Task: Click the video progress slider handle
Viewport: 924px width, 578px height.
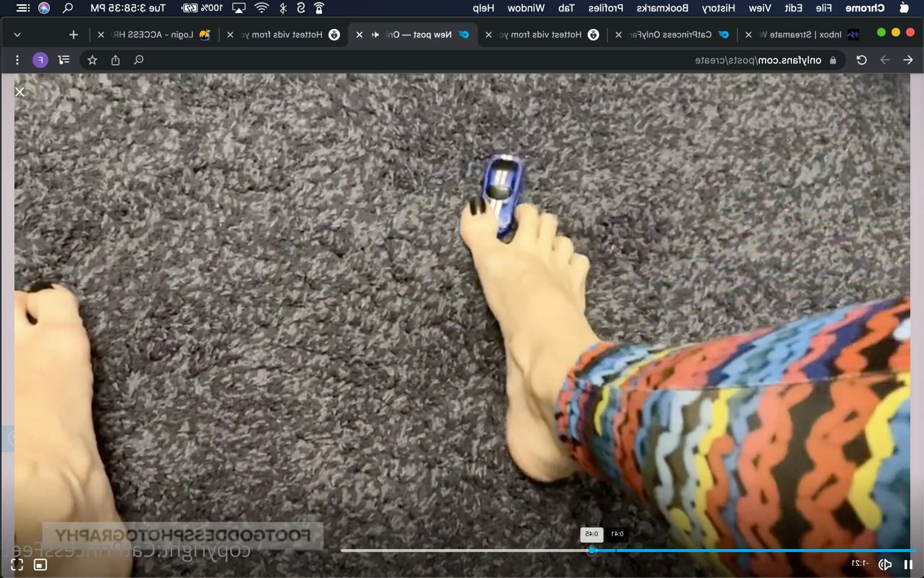Action: pyautogui.click(x=592, y=550)
